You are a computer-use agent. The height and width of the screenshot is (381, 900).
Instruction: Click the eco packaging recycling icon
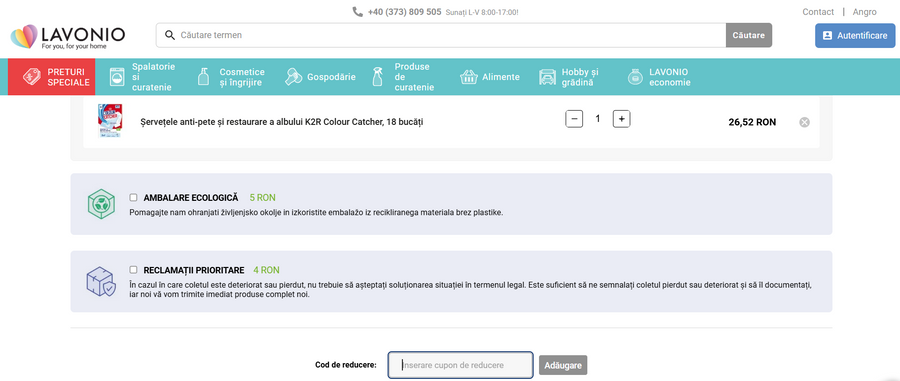pos(101,204)
